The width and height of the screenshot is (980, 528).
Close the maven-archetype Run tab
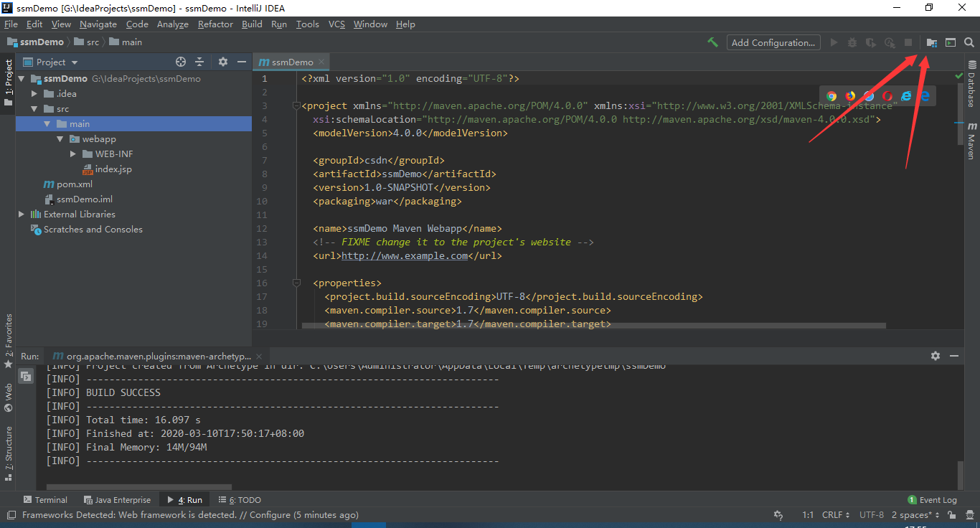[259, 357]
